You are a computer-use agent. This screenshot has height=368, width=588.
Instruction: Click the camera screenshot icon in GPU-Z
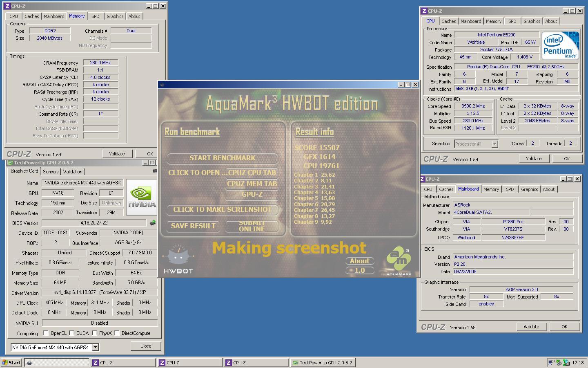pos(155,171)
